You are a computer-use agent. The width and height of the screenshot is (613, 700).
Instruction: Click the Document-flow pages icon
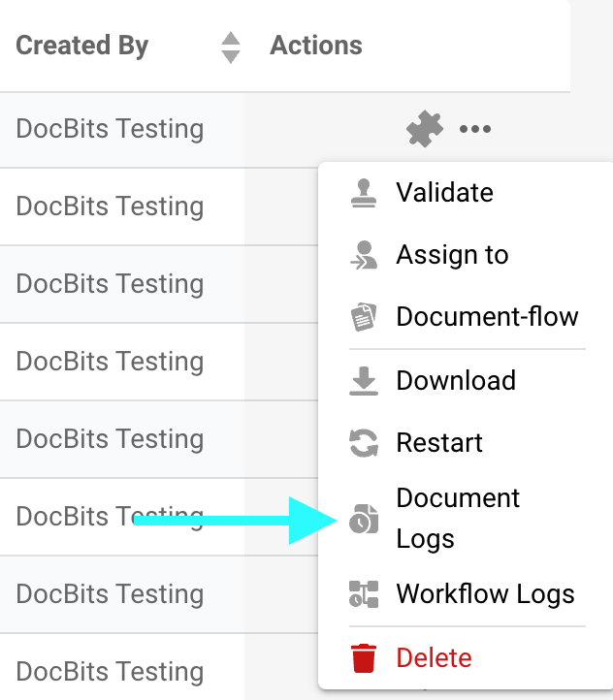tap(364, 317)
